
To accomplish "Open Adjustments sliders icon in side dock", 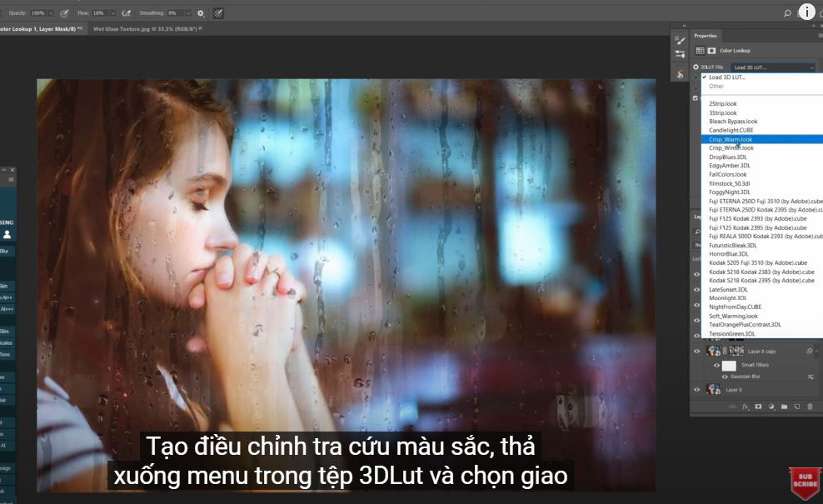I will point(681,54).
